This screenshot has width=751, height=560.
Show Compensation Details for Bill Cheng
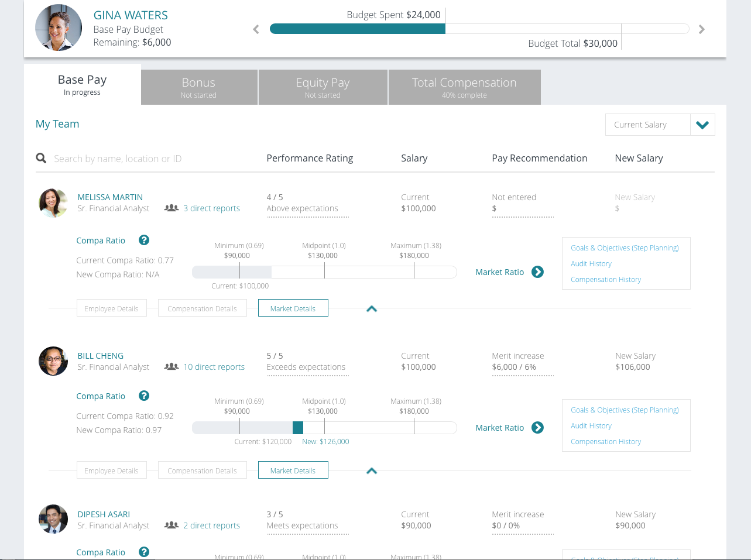[202, 470]
